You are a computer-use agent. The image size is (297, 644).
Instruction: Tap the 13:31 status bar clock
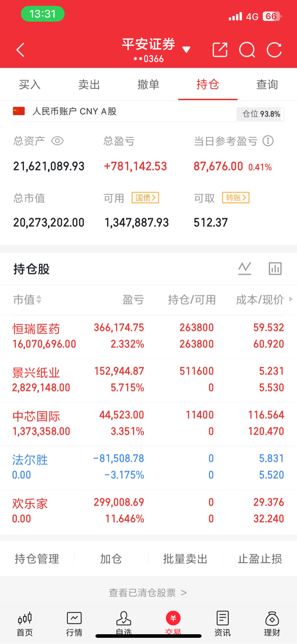(x=43, y=14)
